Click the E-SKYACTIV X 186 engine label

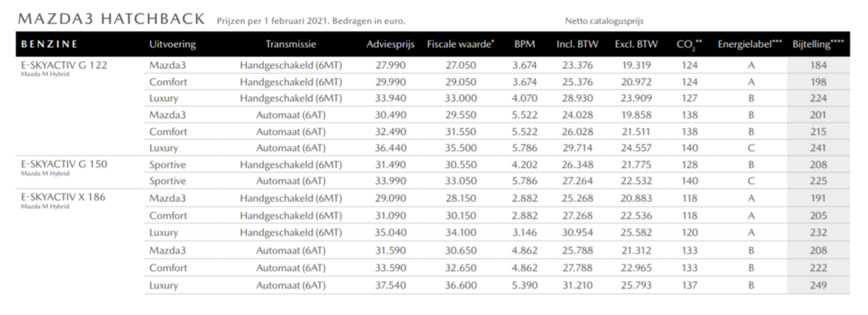pos(64,197)
